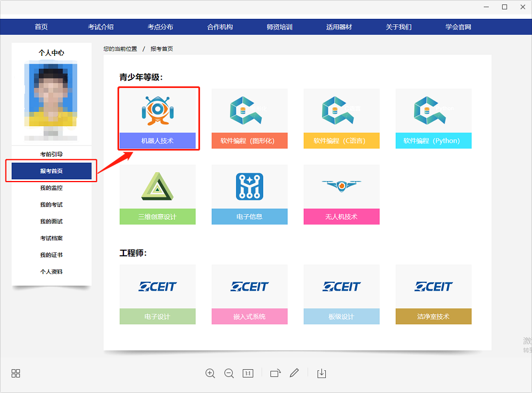Zoom out with the magnifier minus icon
The height and width of the screenshot is (393, 532).
pyautogui.click(x=229, y=373)
